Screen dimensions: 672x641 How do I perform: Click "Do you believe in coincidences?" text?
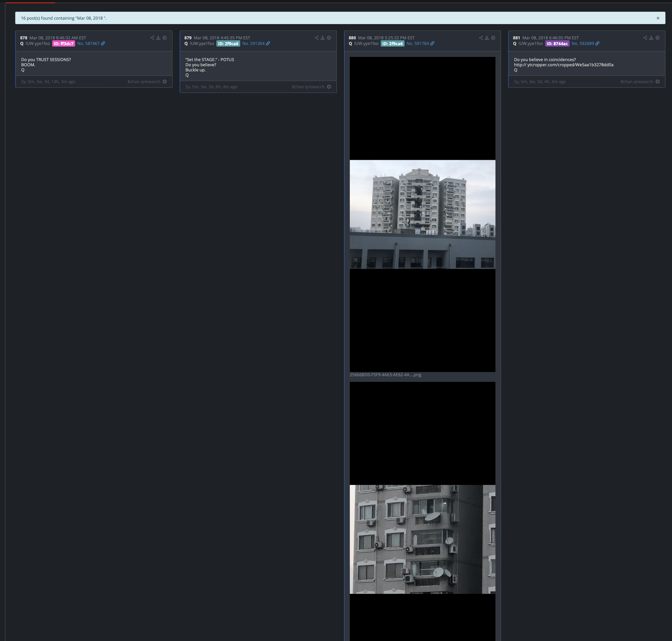pyautogui.click(x=545, y=60)
